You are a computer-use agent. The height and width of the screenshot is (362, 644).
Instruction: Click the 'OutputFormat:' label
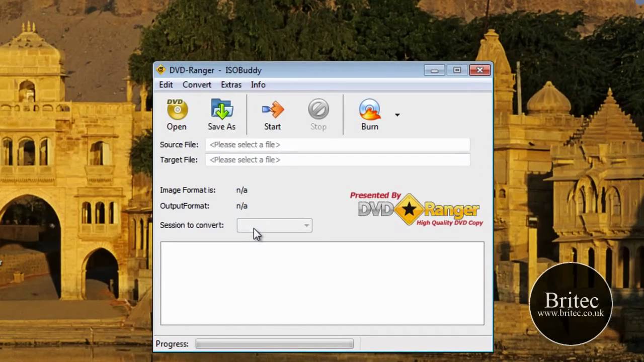point(185,206)
